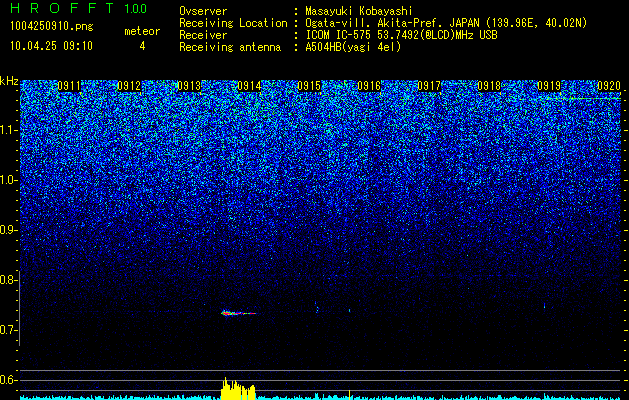629x400 pixels.
Task: Click the 0915 time marker
Action: [x=309, y=86]
